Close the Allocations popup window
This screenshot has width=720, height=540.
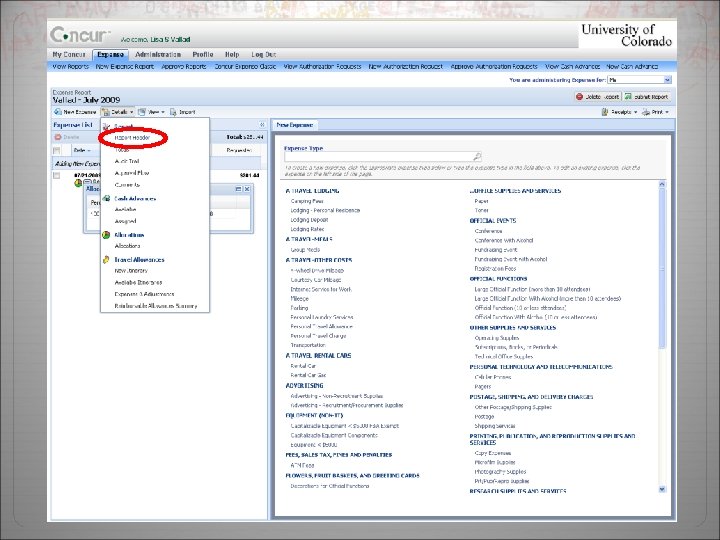tap(247, 189)
